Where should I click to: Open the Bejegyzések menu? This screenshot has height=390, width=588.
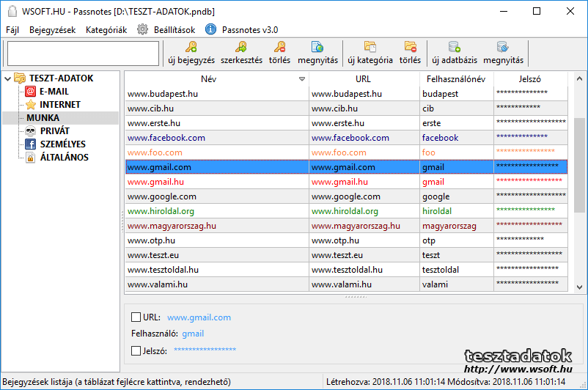click(x=53, y=29)
